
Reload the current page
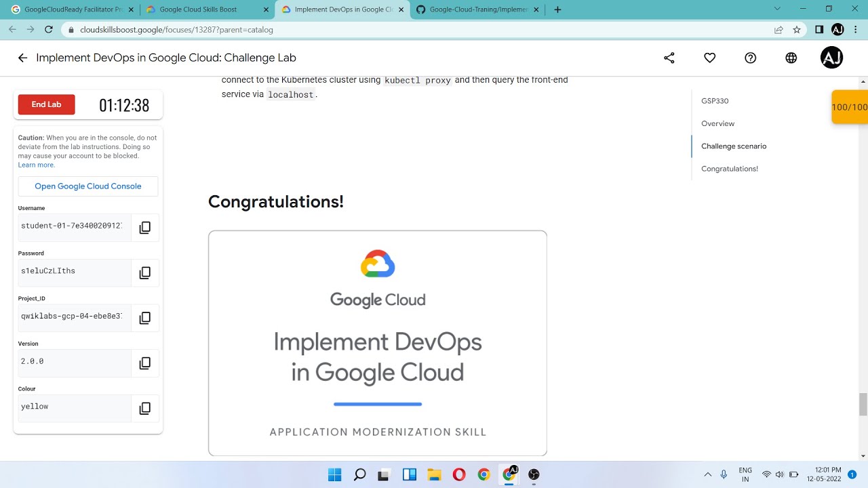coord(49,30)
